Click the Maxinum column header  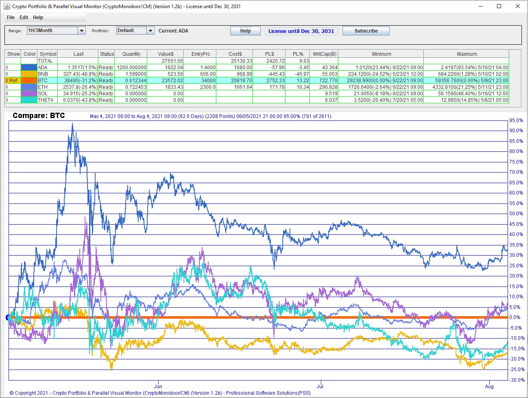[x=467, y=54]
